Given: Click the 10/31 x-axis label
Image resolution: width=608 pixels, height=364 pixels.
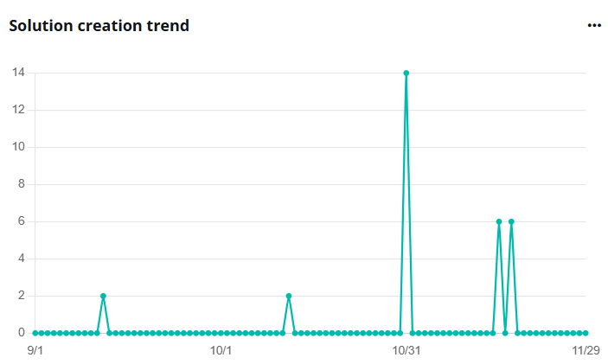Looking at the screenshot, I should (406, 350).
